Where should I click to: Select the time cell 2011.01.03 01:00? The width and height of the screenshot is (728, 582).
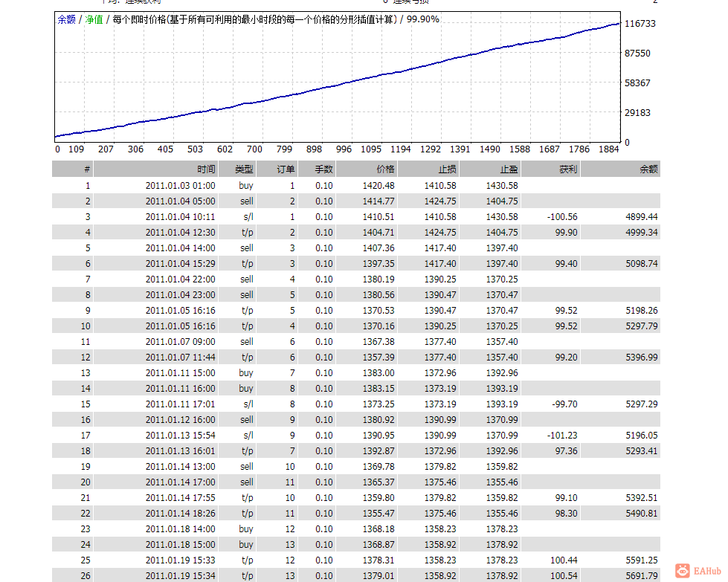(181, 186)
